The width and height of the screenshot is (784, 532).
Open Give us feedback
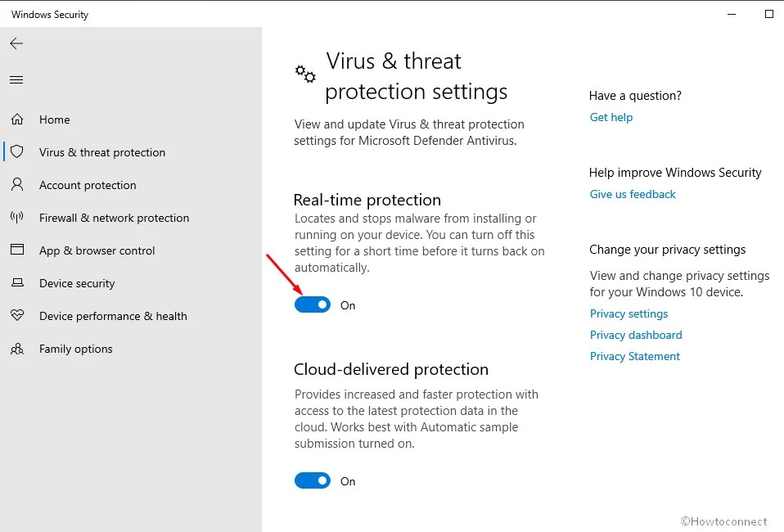[x=632, y=194]
